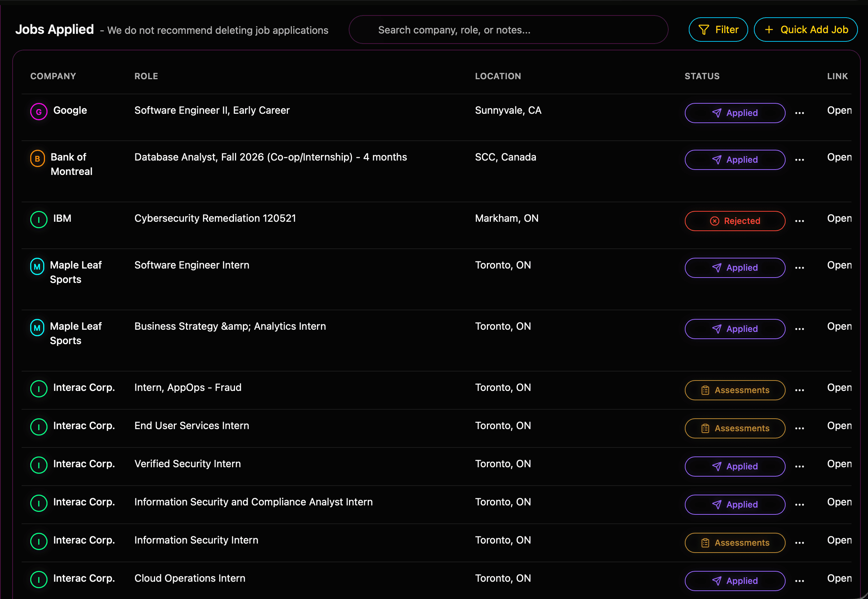Image resolution: width=868 pixels, height=599 pixels.
Task: Click the ROLE column header
Action: click(146, 76)
